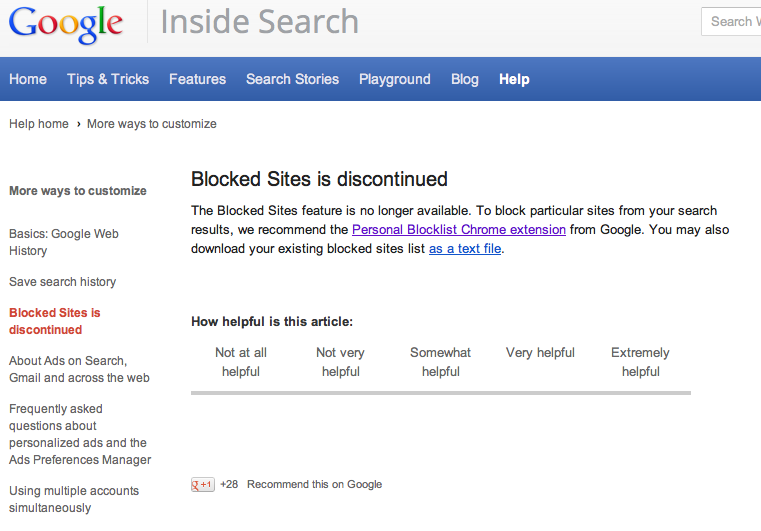Rate article Very helpful

540,353
